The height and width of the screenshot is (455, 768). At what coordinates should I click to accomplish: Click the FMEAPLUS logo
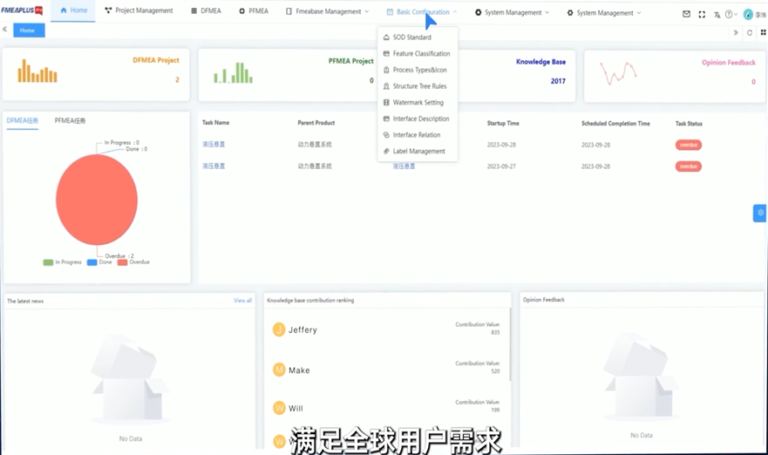(22, 10)
